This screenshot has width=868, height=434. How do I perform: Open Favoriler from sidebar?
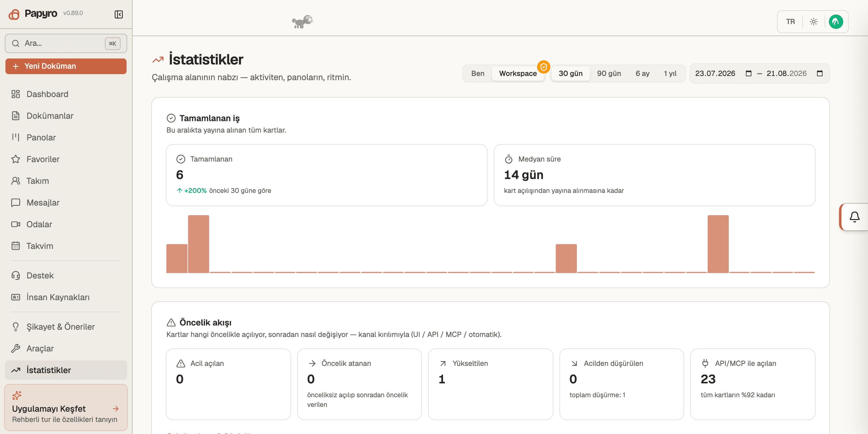66,159
